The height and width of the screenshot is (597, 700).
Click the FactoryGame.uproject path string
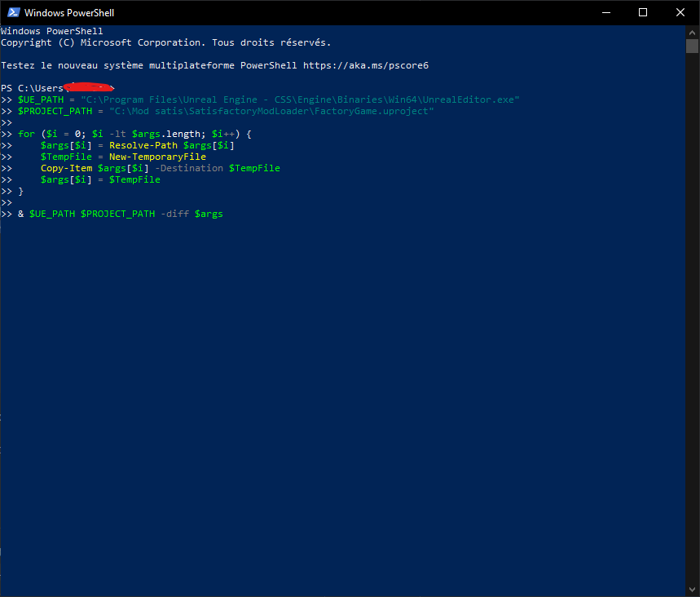[x=271, y=111]
